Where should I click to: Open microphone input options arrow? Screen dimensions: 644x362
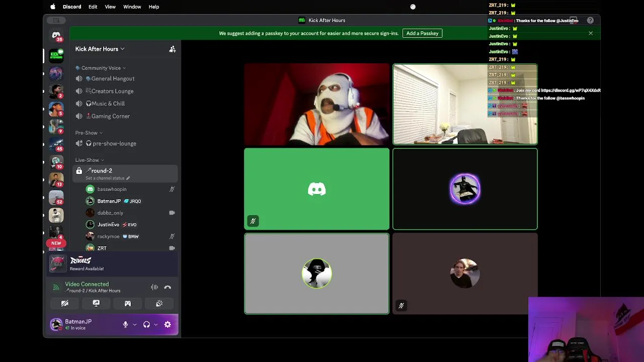click(x=135, y=325)
